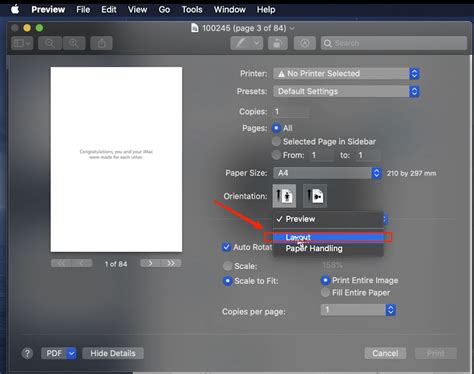Open the Tools menu

click(x=192, y=10)
